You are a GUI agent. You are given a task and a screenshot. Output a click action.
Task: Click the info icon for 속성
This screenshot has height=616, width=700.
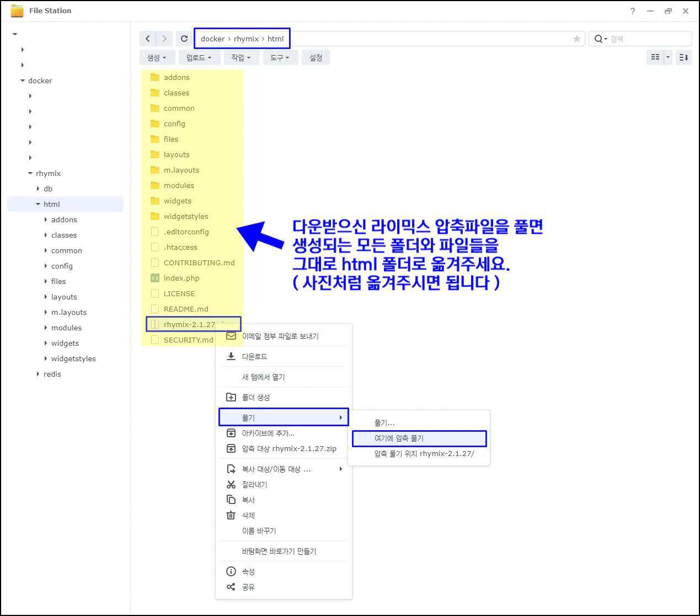(231, 571)
